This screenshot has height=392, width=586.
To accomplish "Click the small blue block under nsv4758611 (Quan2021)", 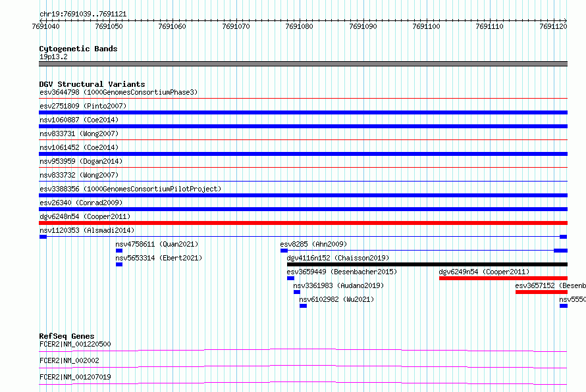I will (119, 251).
